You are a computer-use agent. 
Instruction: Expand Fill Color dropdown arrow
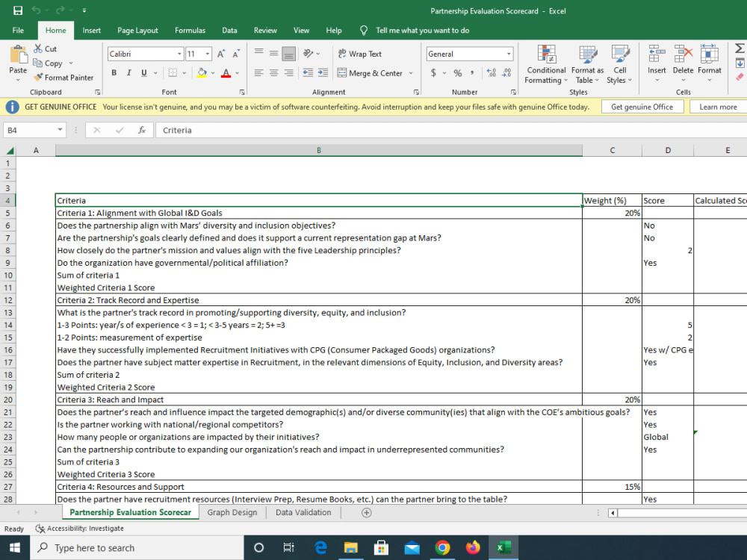[x=213, y=73]
